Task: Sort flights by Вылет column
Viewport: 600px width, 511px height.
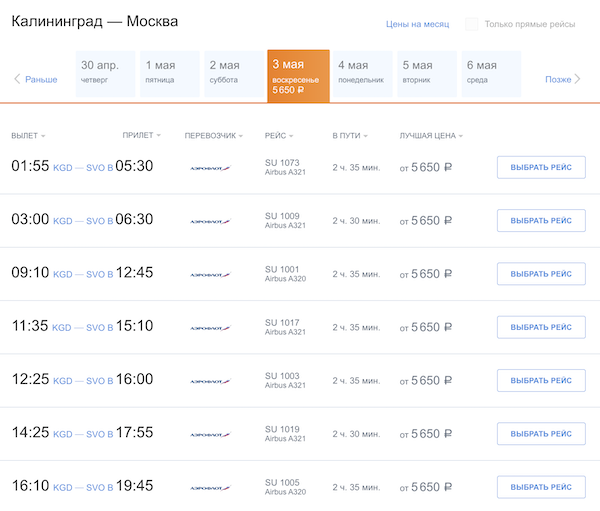Action: [27, 136]
